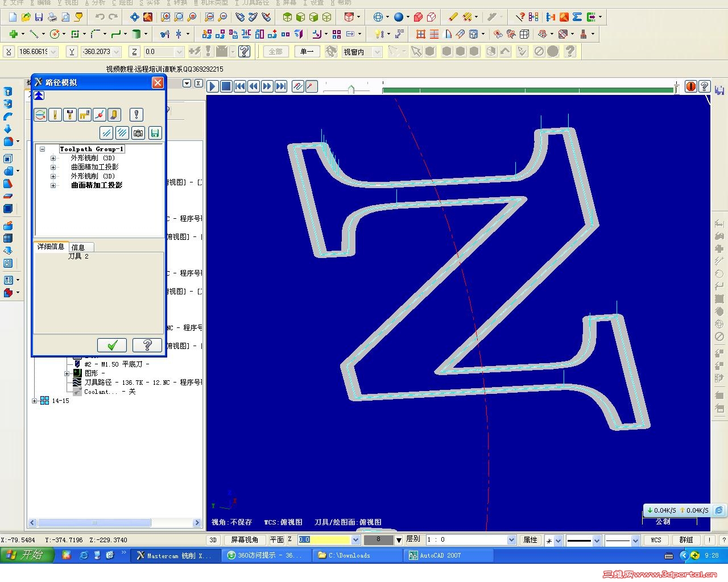Screen dimensions: 728x582
Task: Expand the second 外形铣削 (3D) operation
Action: pos(53,177)
